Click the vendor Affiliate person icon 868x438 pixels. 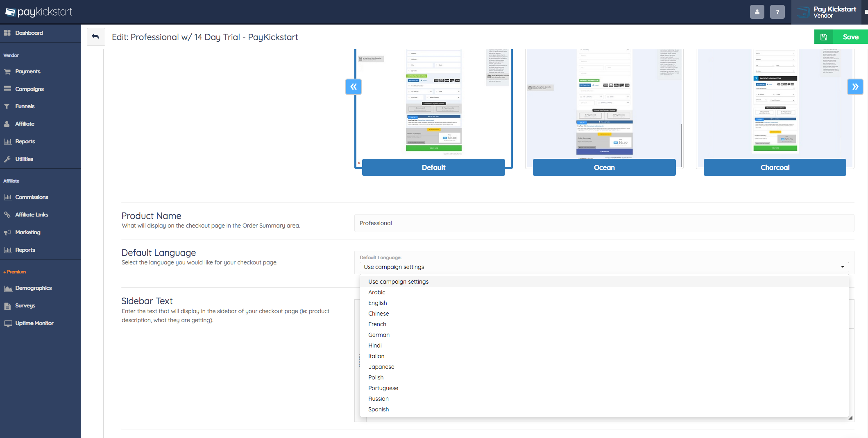click(x=7, y=124)
